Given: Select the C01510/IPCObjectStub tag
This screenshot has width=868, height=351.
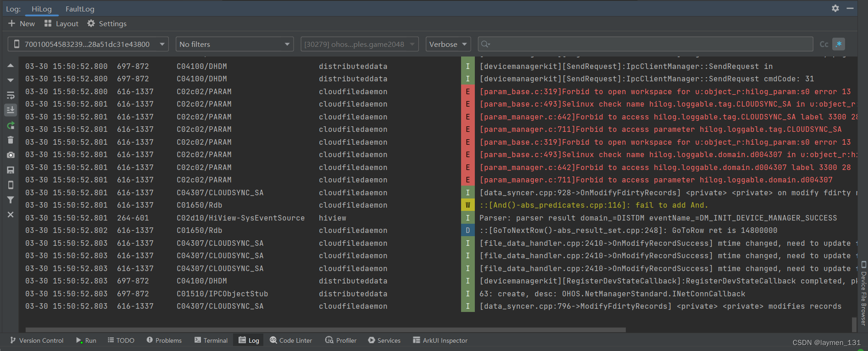Looking at the screenshot, I should pos(222,294).
